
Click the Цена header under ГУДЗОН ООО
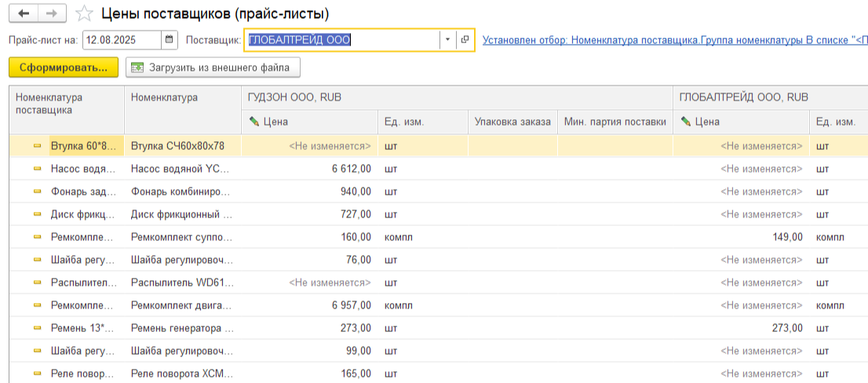click(x=310, y=122)
